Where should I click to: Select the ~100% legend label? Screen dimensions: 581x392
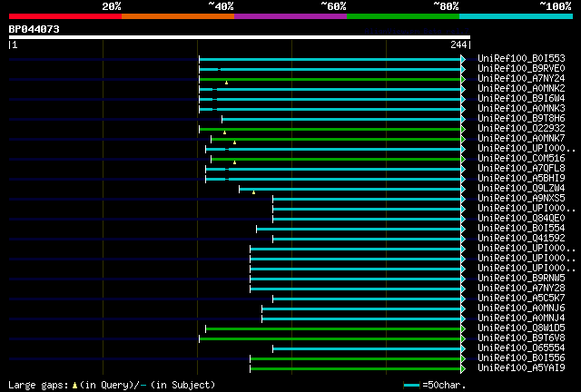[556, 6]
